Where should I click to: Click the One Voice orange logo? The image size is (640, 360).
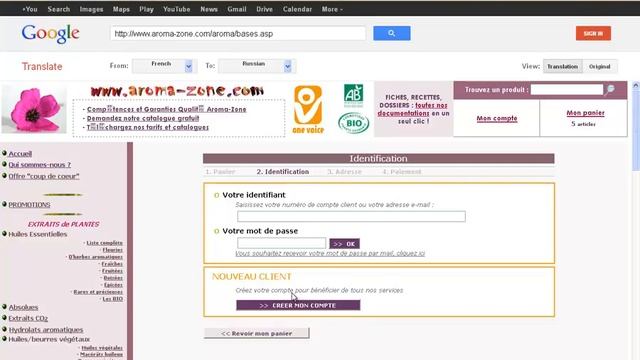(308, 109)
